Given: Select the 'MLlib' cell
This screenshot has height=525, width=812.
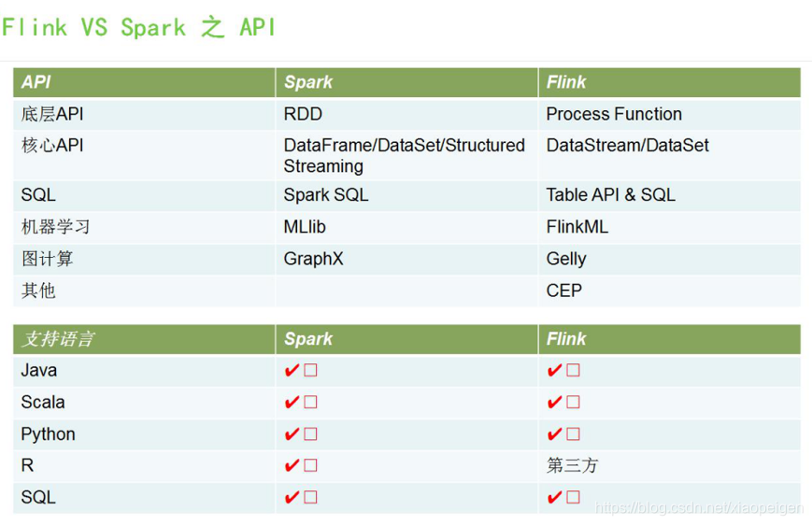Looking at the screenshot, I should click(x=305, y=227).
